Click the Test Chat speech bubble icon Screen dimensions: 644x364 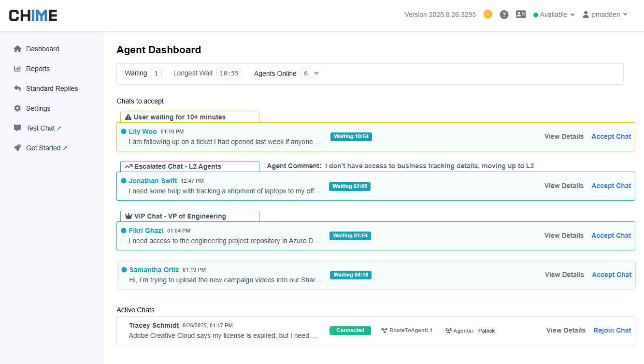(x=18, y=128)
